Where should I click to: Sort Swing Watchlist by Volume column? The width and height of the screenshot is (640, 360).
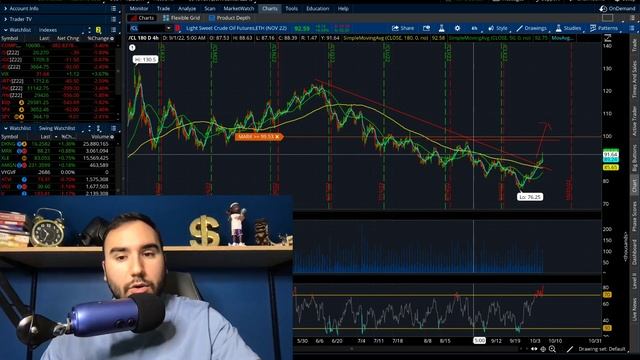[100, 137]
